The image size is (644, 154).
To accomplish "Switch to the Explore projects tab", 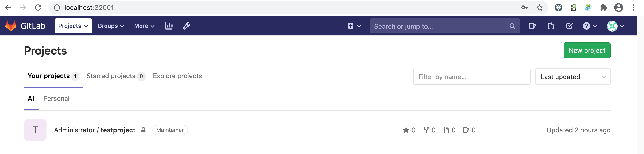I will click(x=177, y=76).
